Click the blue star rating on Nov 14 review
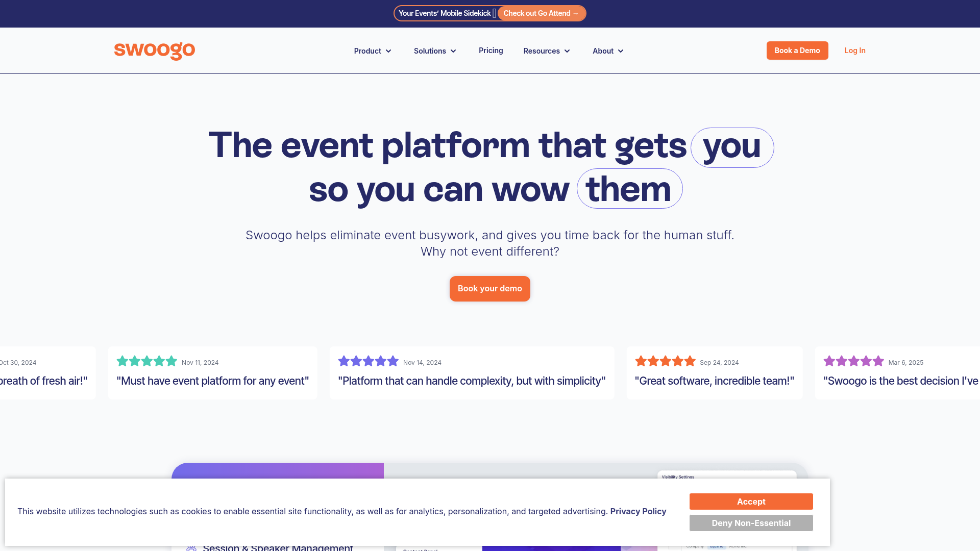The height and width of the screenshot is (551, 980). pyautogui.click(x=368, y=361)
